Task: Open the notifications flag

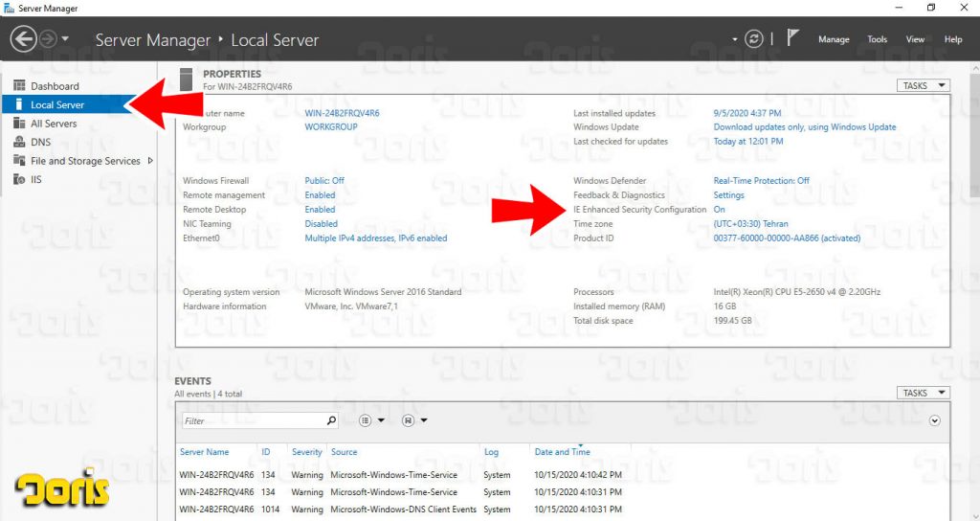Action: coord(792,38)
